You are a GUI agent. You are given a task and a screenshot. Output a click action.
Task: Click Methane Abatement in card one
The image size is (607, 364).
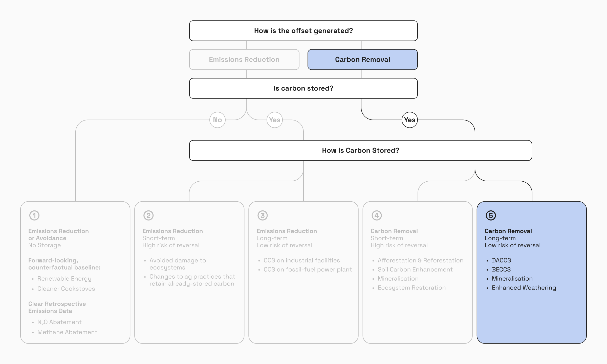(67, 332)
